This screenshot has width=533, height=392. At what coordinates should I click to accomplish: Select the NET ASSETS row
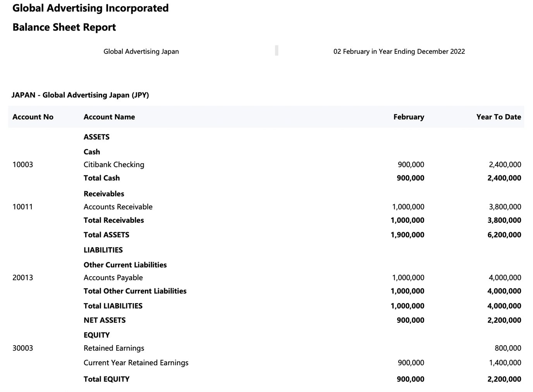[x=105, y=320]
